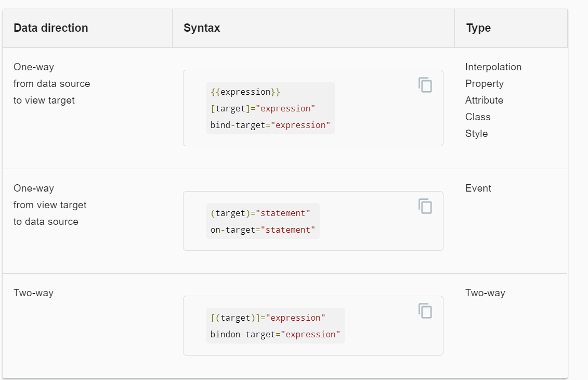588x380 pixels.
Task: Click the "Class" type text
Action: 478,117
